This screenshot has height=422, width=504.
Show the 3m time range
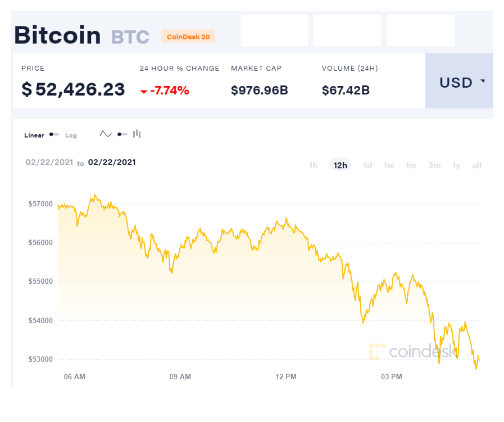[x=434, y=165]
